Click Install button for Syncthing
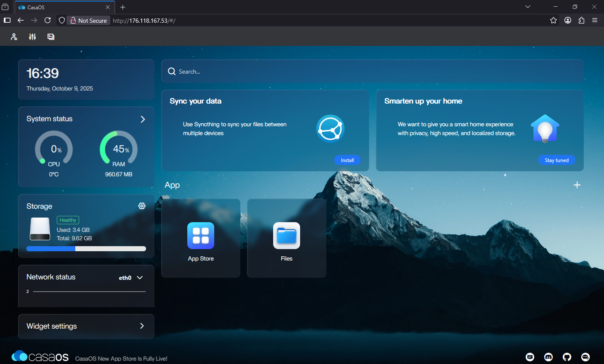Image resolution: width=604 pixels, height=364 pixels. 347,160
